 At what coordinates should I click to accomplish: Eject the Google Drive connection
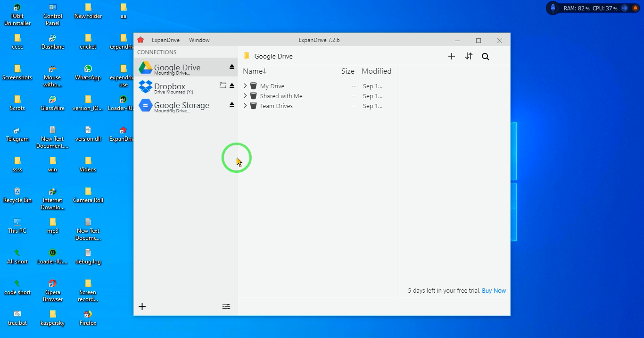coord(231,67)
